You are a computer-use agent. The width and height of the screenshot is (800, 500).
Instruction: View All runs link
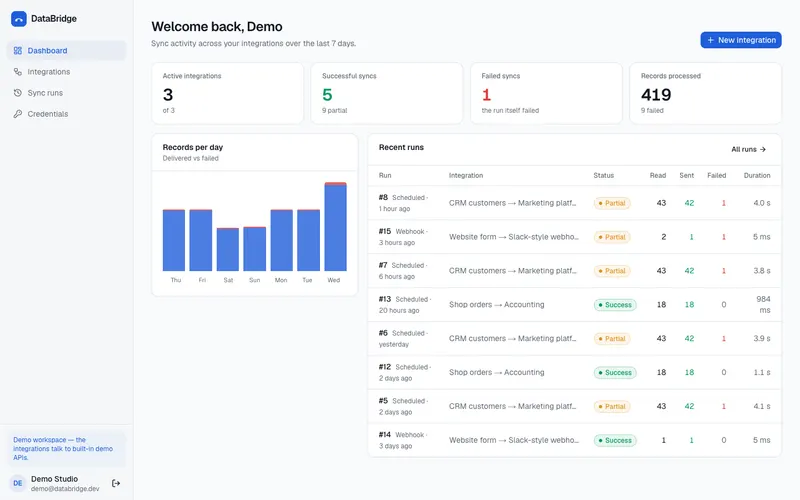pyautogui.click(x=748, y=149)
